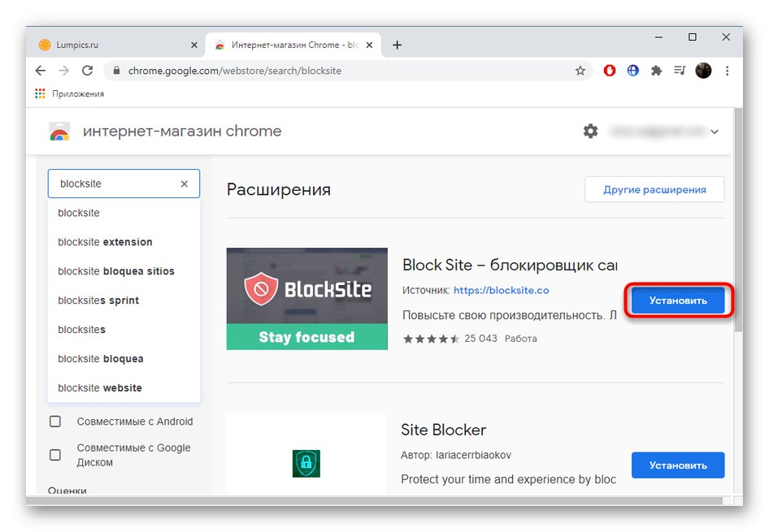
Task: Expand the account dropdown chevron
Action: [715, 131]
